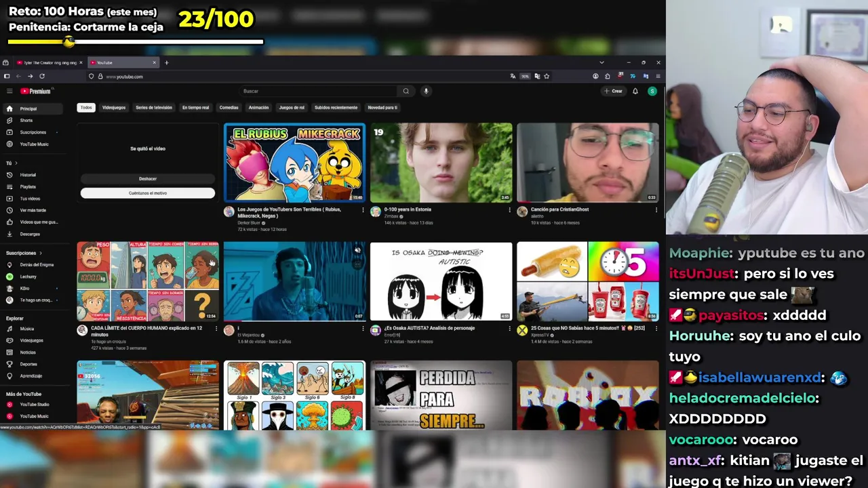Open options menu for 0-100 years in Estonia

point(509,209)
